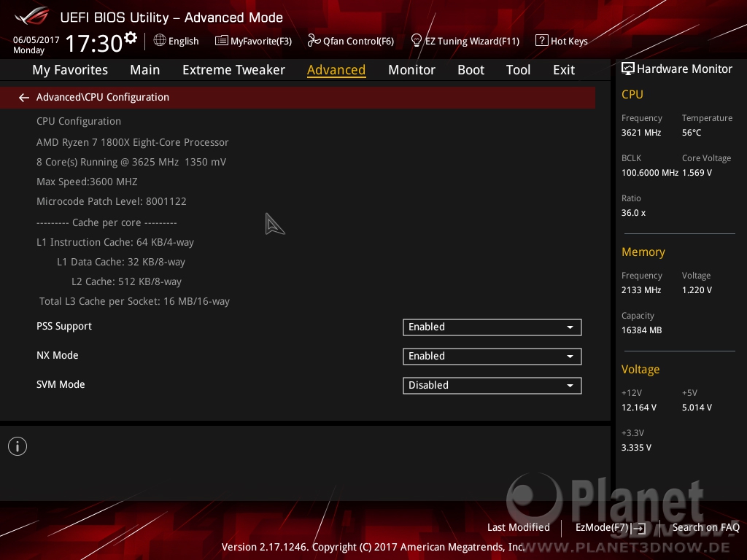Click Memory frequency value 2133 MHz
This screenshot has width=747, height=560.
641,290
